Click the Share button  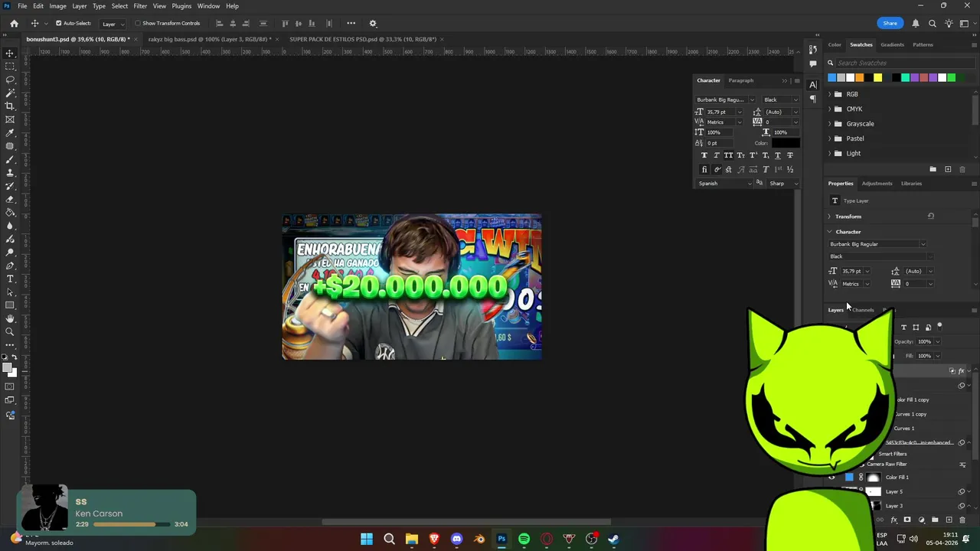coord(890,23)
